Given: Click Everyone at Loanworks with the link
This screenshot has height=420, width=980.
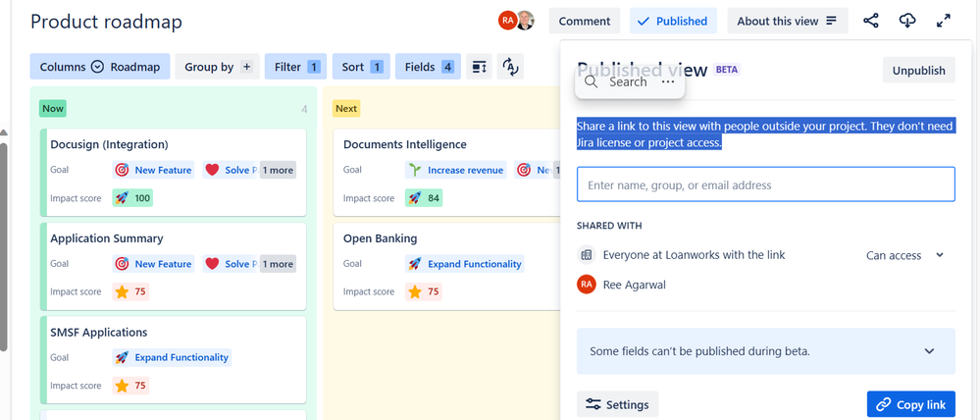Looking at the screenshot, I should tap(694, 255).
